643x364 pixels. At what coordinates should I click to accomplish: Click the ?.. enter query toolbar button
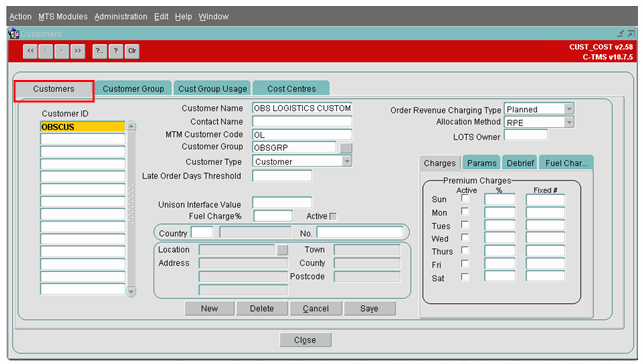click(100, 51)
